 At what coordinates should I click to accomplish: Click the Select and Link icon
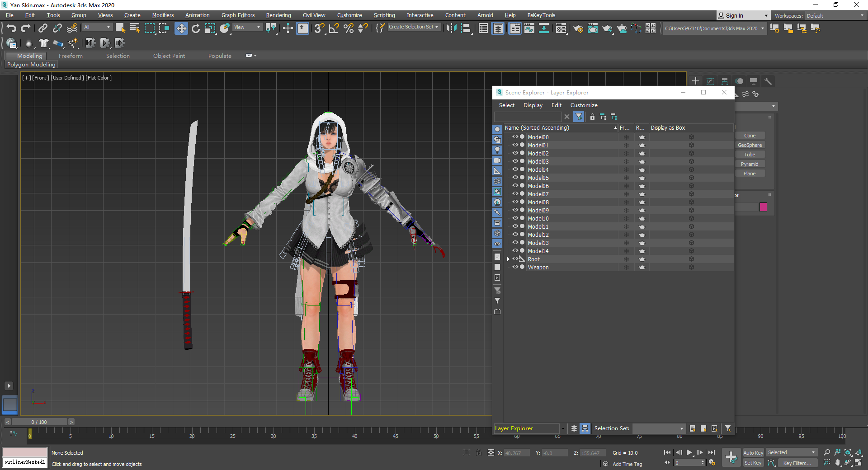tap(42, 28)
